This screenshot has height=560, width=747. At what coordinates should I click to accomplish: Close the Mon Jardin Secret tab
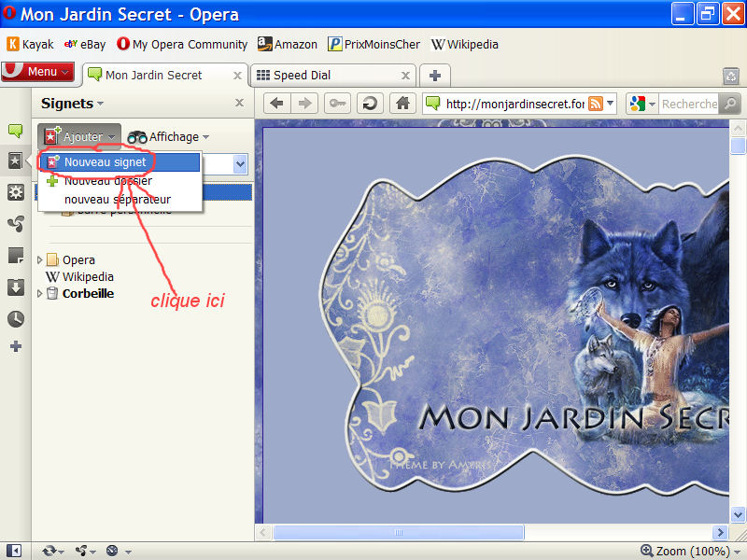click(x=237, y=76)
